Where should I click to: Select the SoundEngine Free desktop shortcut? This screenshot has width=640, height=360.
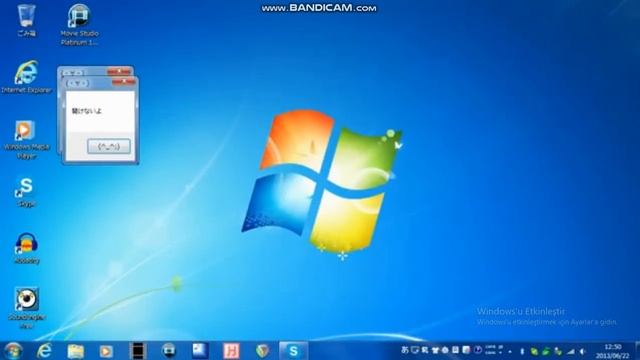pyautogui.click(x=27, y=307)
